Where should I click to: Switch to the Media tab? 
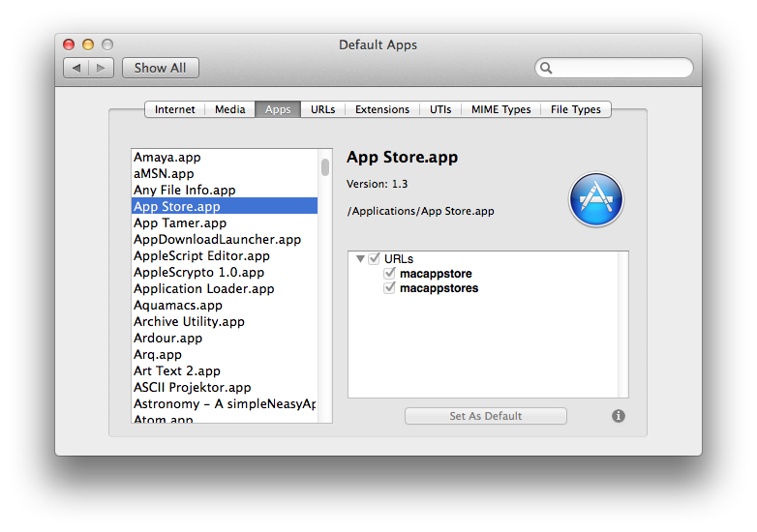pyautogui.click(x=229, y=109)
